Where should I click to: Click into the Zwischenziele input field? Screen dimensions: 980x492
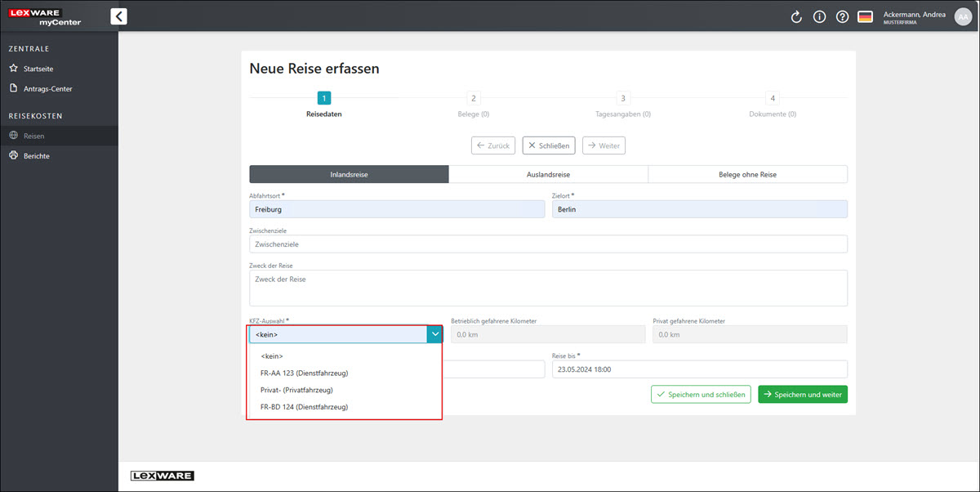tap(548, 244)
